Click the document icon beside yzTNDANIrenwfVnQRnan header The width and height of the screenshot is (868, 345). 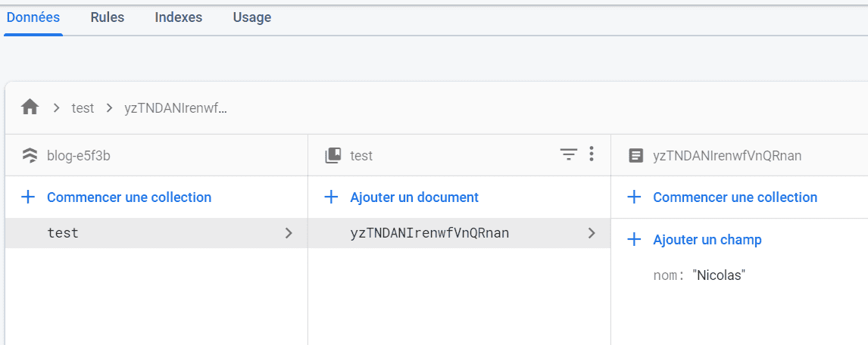coord(636,156)
